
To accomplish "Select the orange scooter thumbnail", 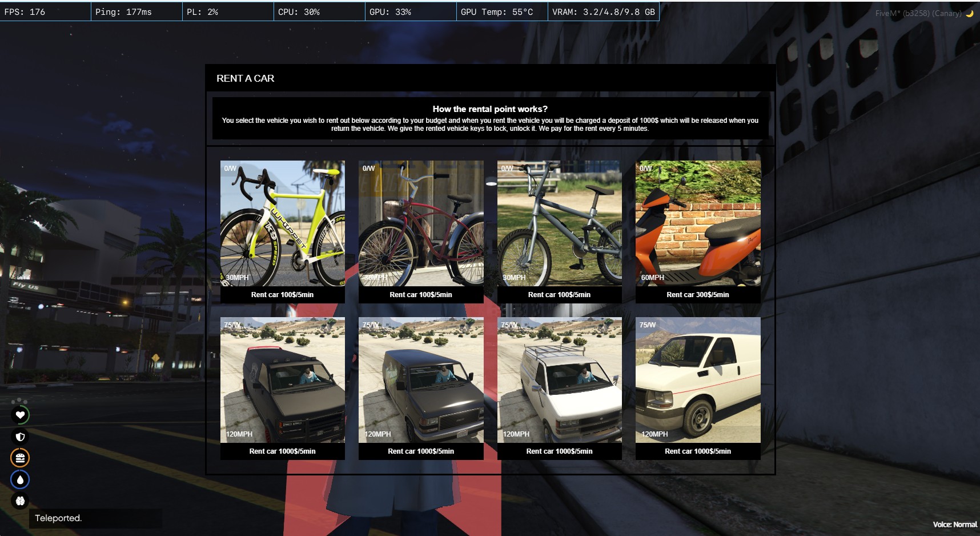I will click(x=698, y=223).
